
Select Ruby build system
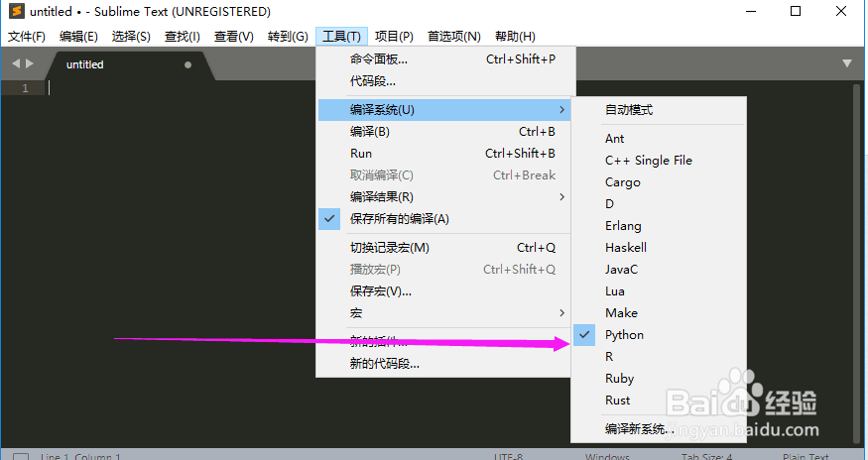pyautogui.click(x=659, y=379)
